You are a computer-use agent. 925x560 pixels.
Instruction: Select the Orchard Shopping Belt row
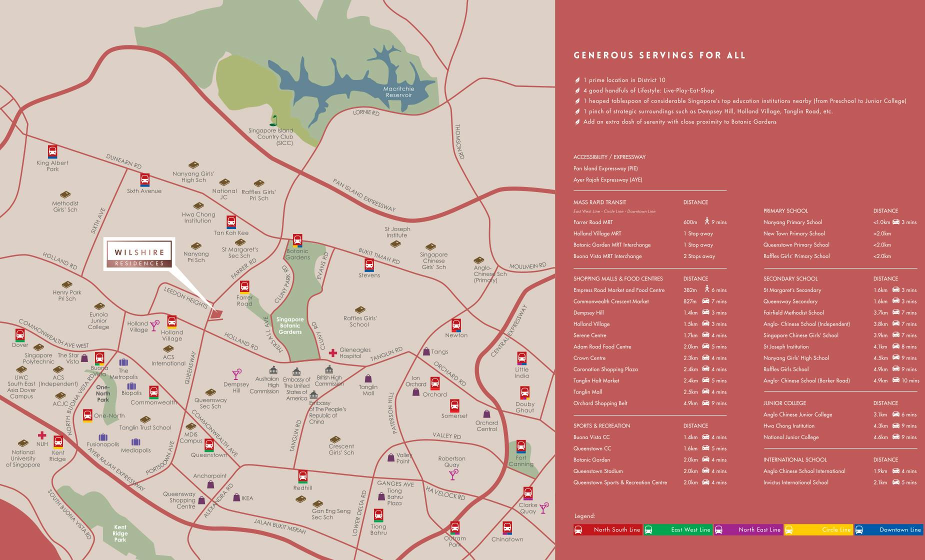click(650, 403)
